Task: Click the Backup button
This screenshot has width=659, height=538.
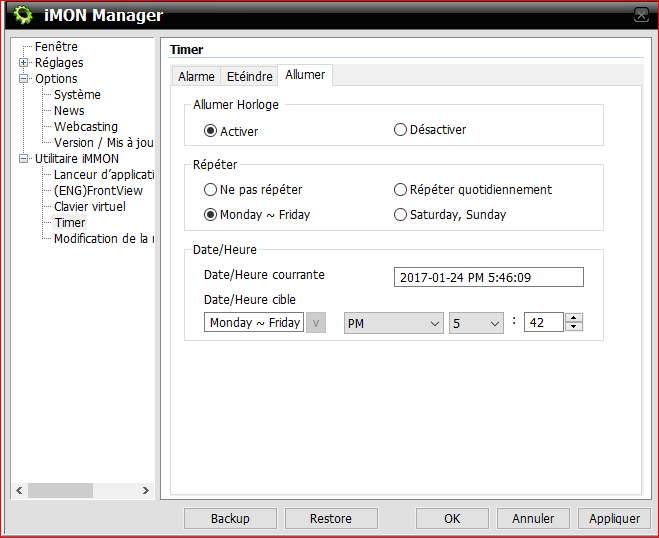Action: click(x=230, y=519)
